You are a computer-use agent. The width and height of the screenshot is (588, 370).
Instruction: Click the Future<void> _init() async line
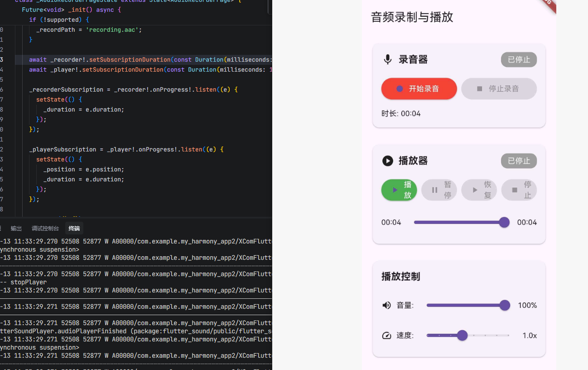click(x=71, y=10)
